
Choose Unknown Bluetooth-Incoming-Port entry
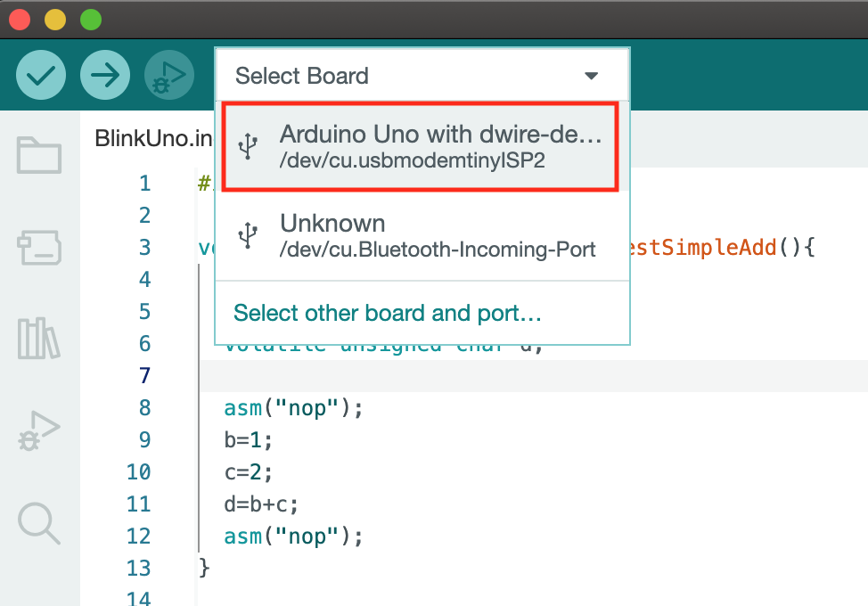422,236
